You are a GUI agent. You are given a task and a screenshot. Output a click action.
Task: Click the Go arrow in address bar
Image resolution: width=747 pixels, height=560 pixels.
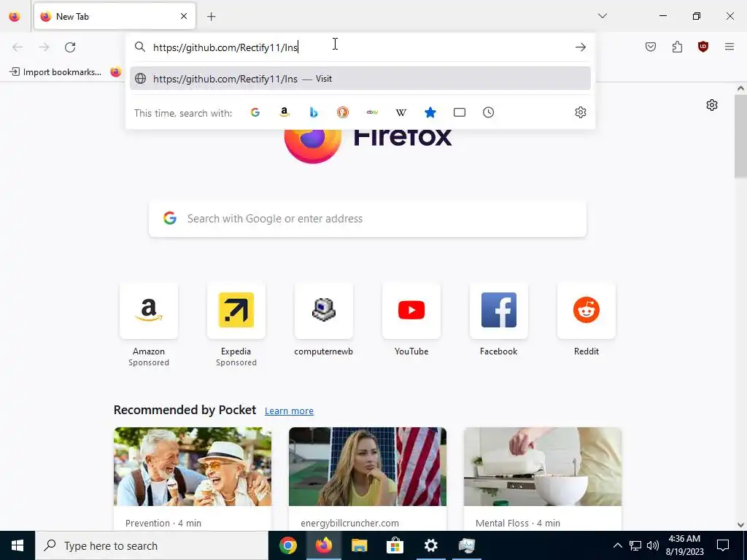580,47
